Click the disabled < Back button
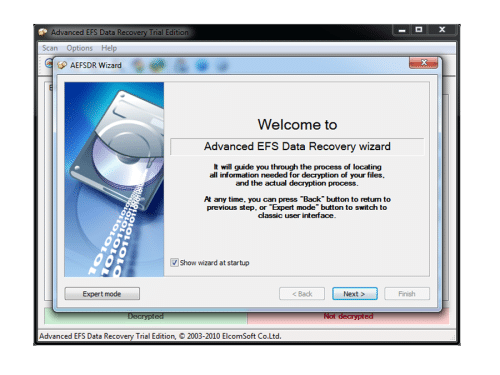 tap(302, 294)
